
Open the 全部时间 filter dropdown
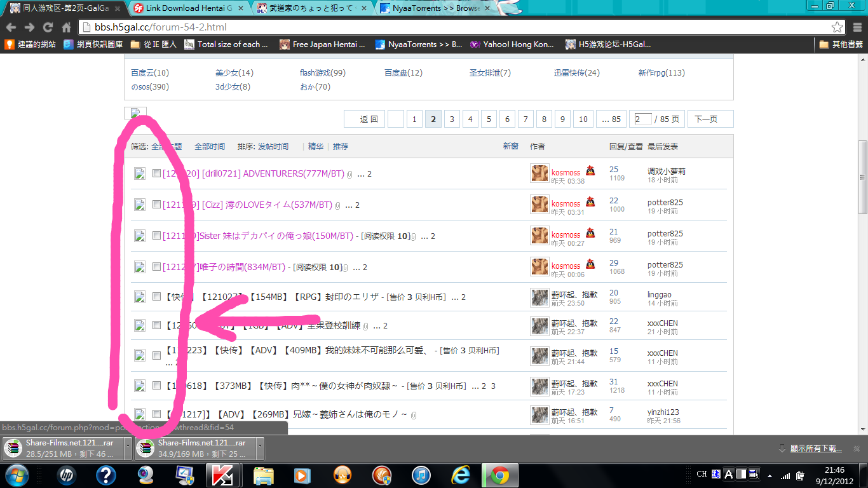209,147
